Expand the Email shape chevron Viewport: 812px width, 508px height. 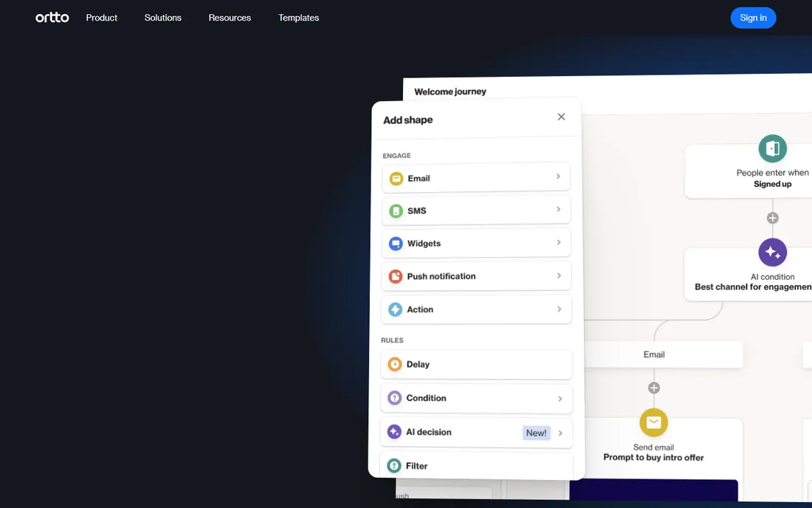click(x=558, y=176)
